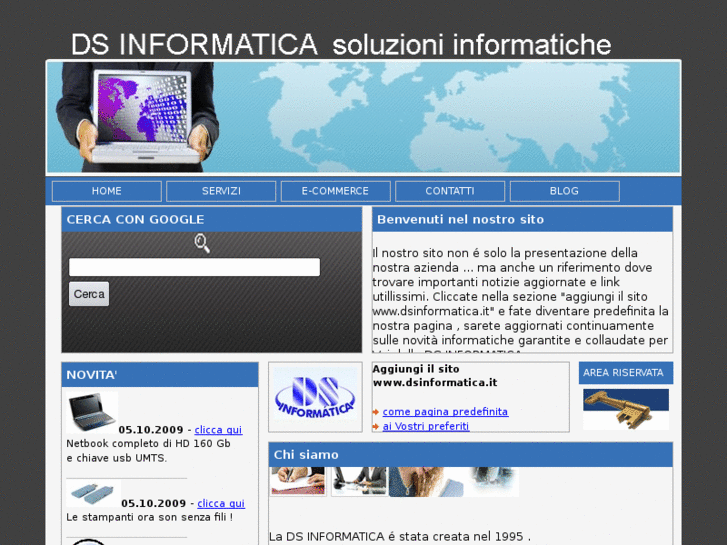Click the Cerca search button

(89, 294)
